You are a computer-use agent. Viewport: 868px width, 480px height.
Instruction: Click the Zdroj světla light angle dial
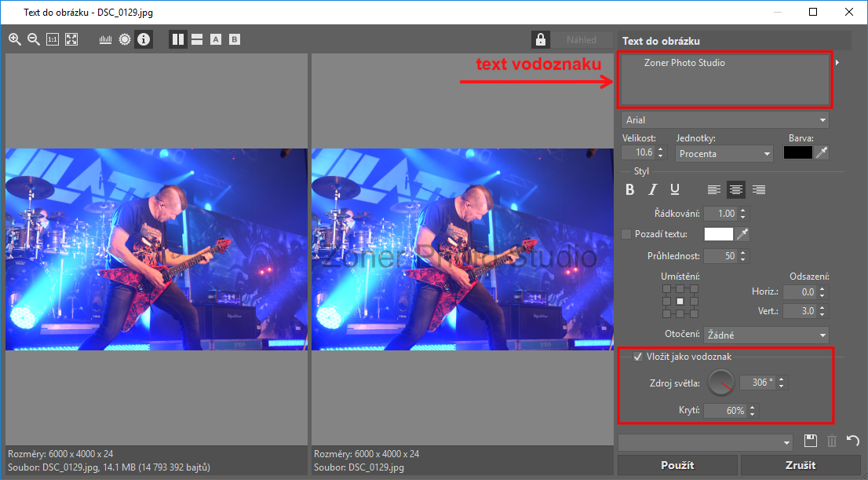[x=721, y=383]
